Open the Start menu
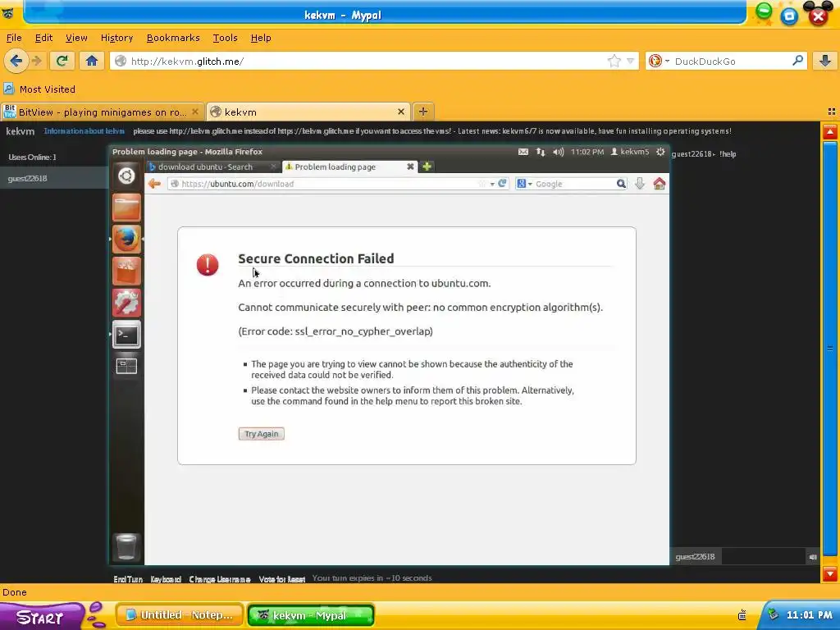Viewport: 840px width, 630px height. click(x=40, y=617)
